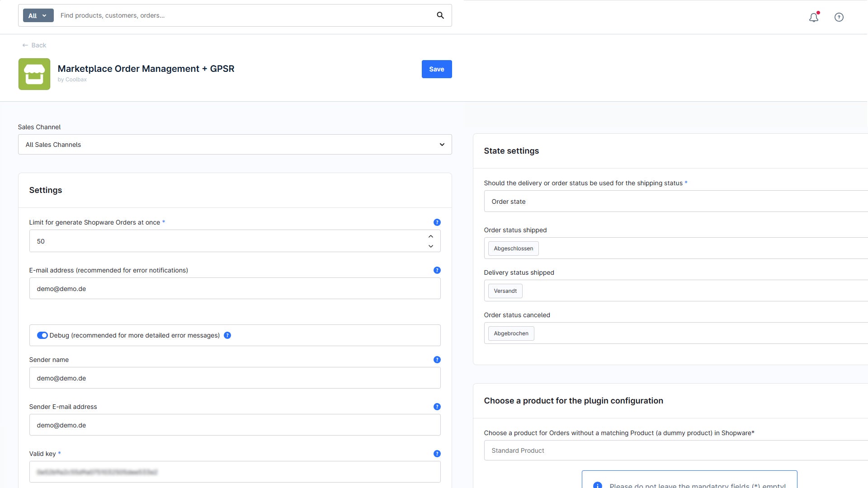
Task: Click the 'Marketplace Order Management + GPSR' title
Action: 146,69
